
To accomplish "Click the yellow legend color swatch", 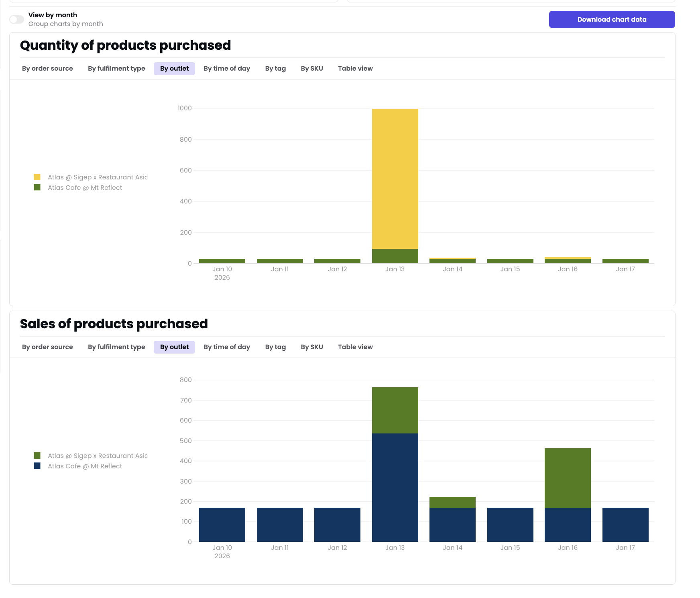I will tap(37, 177).
